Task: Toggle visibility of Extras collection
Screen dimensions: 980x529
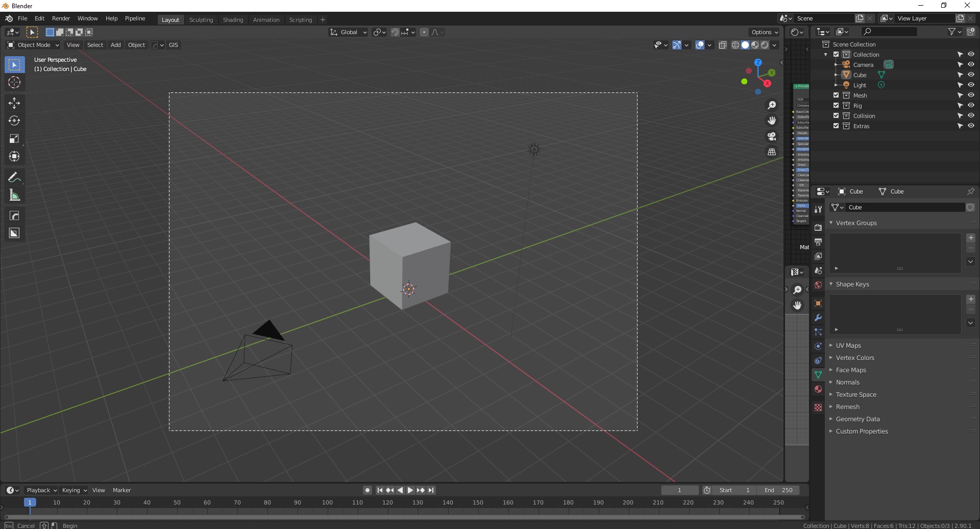Action: click(971, 126)
